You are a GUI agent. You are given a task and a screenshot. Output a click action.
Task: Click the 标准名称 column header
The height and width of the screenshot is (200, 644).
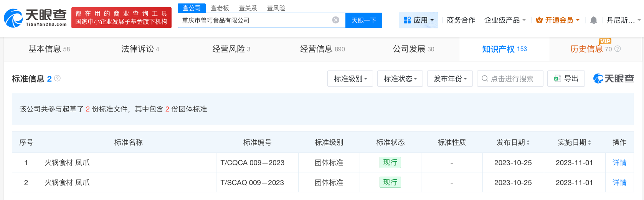[129, 143]
